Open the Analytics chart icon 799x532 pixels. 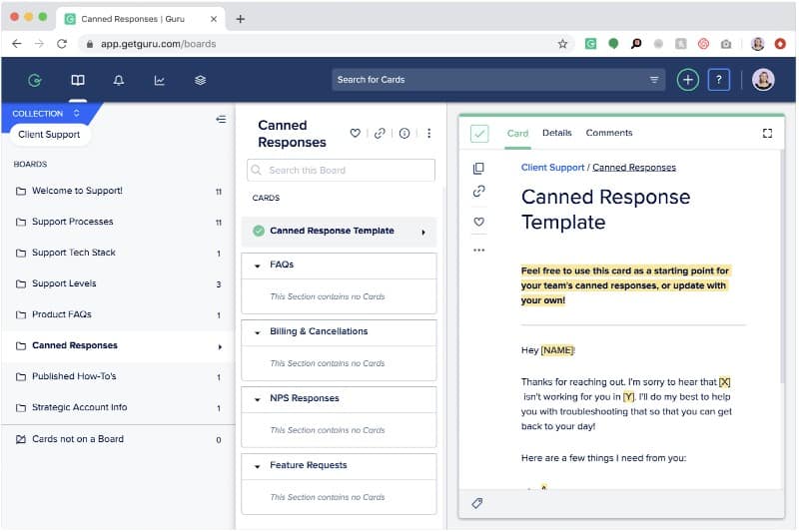160,80
